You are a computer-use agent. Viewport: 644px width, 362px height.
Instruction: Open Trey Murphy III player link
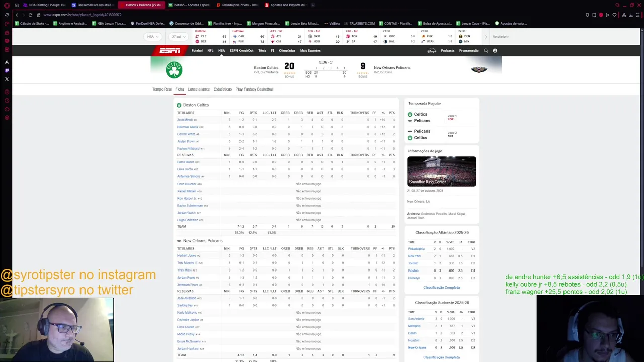(187, 263)
